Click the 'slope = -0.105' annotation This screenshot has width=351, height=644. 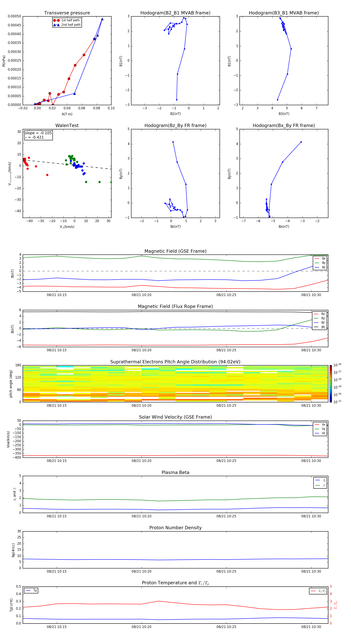[38, 133]
